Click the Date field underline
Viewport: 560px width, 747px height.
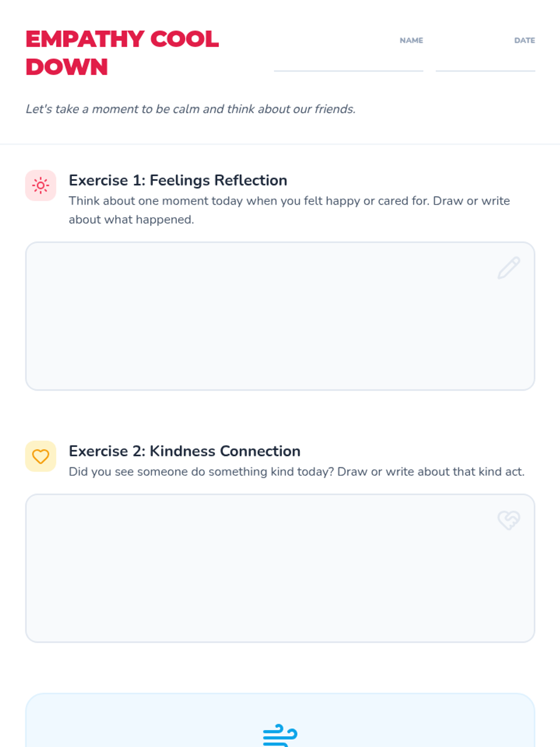tap(485, 70)
